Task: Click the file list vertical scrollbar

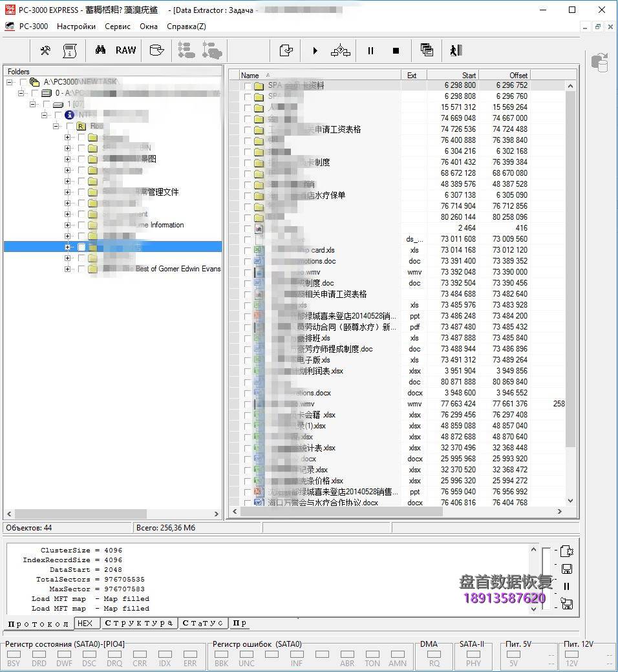Action: [x=570, y=291]
